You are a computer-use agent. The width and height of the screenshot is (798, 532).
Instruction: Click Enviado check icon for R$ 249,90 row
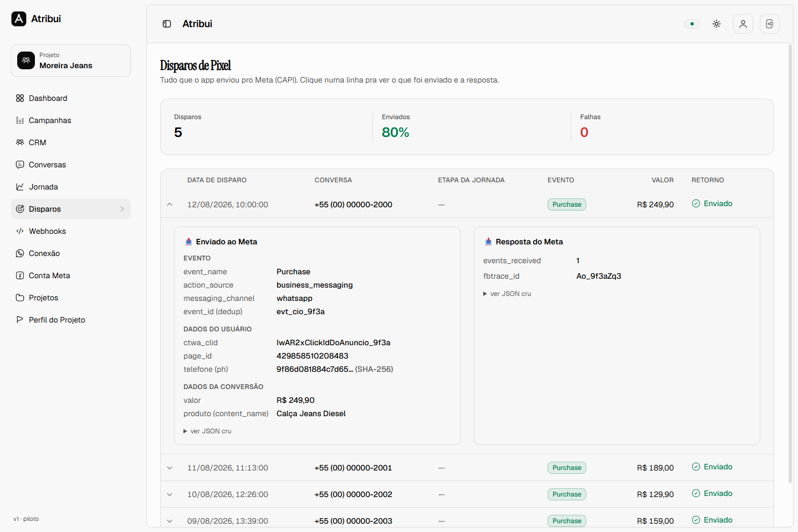(x=696, y=203)
